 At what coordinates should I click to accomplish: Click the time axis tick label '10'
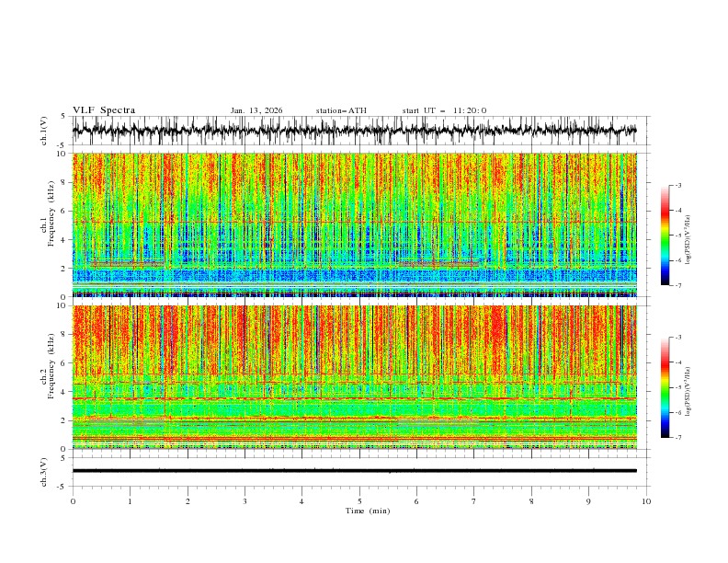(646, 501)
